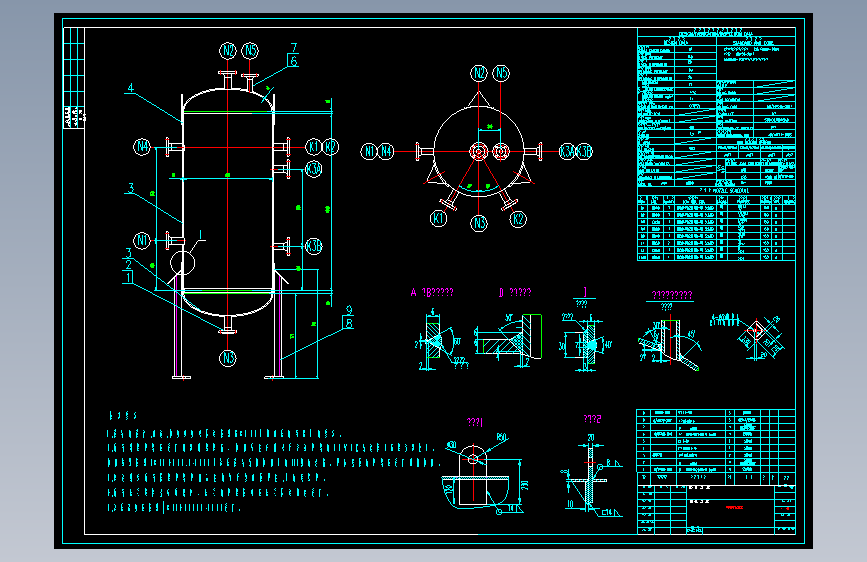Click the red text in the title block

735,507
